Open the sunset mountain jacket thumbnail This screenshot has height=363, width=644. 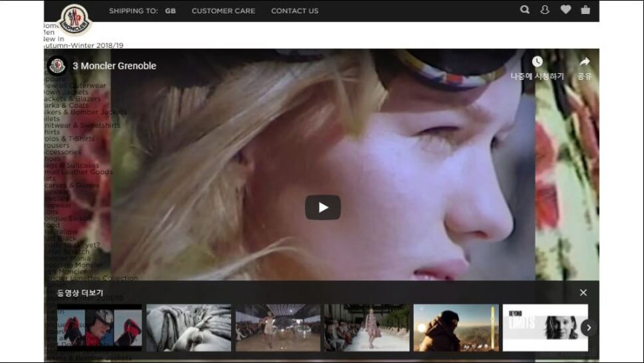pyautogui.click(x=456, y=328)
